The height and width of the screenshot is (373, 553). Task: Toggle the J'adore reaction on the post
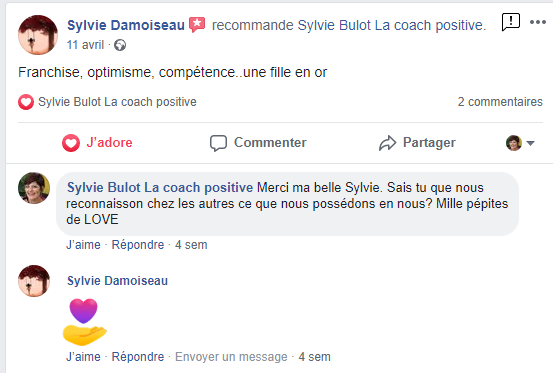pos(97,143)
